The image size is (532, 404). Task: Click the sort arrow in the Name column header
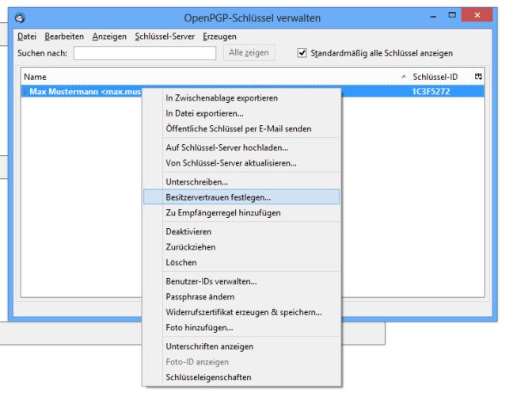point(404,77)
